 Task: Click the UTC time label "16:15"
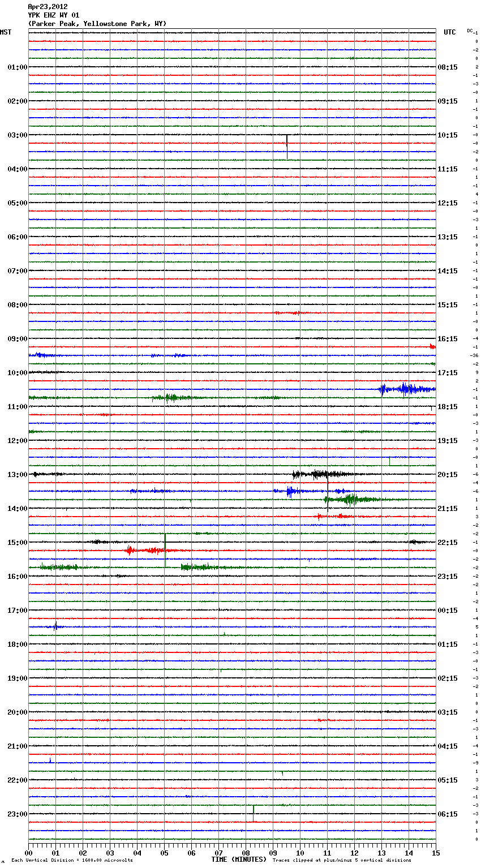[x=448, y=339]
